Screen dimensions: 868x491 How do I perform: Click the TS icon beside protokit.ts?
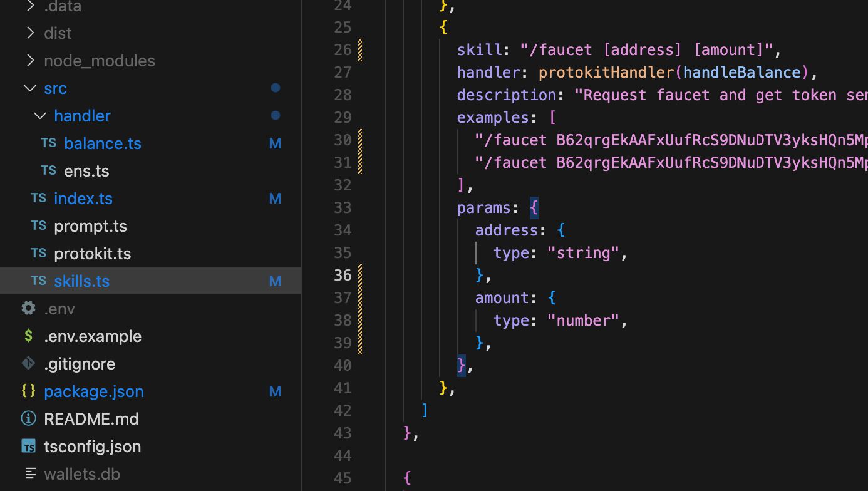click(x=39, y=253)
